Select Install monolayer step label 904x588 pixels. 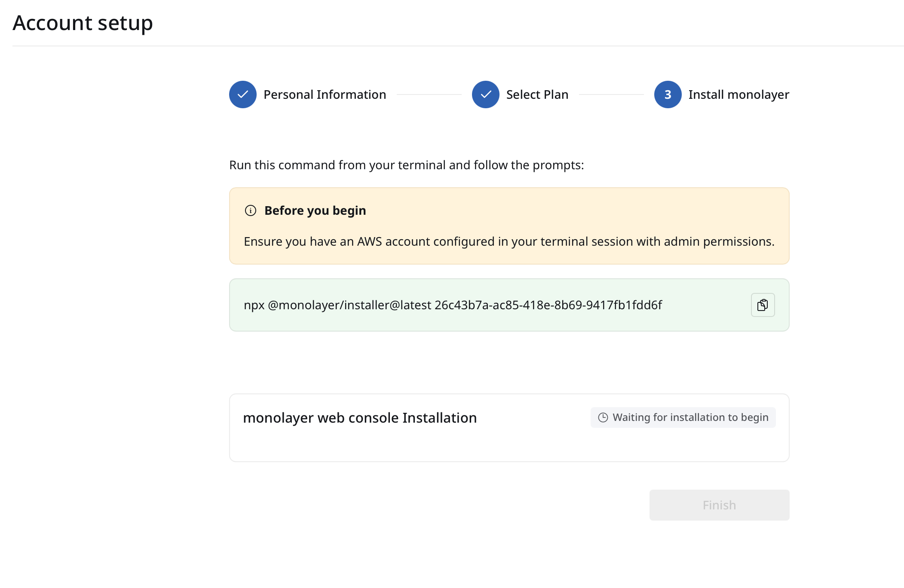click(739, 94)
